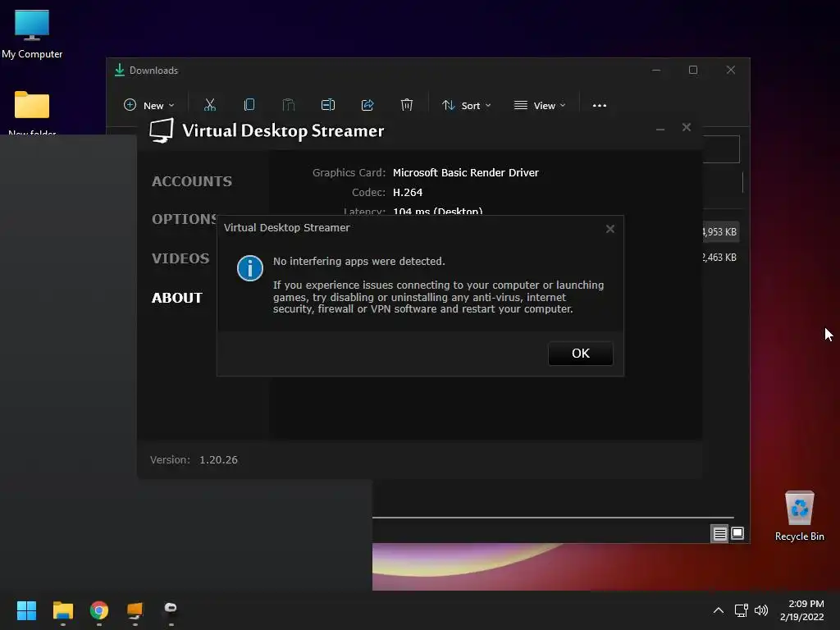This screenshot has height=630, width=840.
Task: Click the Downloads title bar download icon
Action: click(x=120, y=71)
